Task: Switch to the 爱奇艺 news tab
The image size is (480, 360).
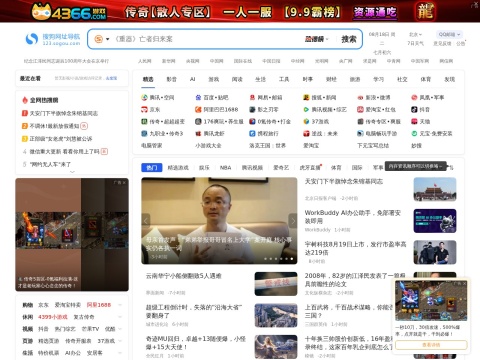Action: click(x=281, y=167)
